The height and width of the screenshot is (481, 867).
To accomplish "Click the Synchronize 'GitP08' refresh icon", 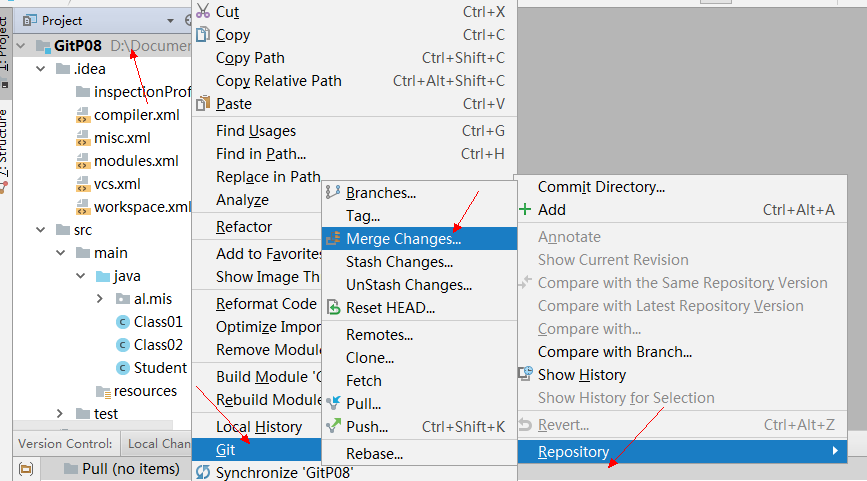I will click(x=203, y=473).
